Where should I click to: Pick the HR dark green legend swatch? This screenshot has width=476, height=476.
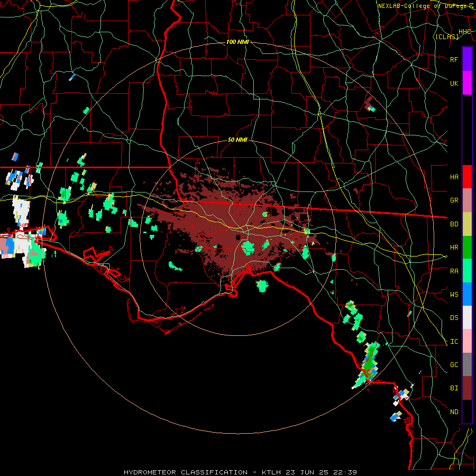tap(467, 248)
